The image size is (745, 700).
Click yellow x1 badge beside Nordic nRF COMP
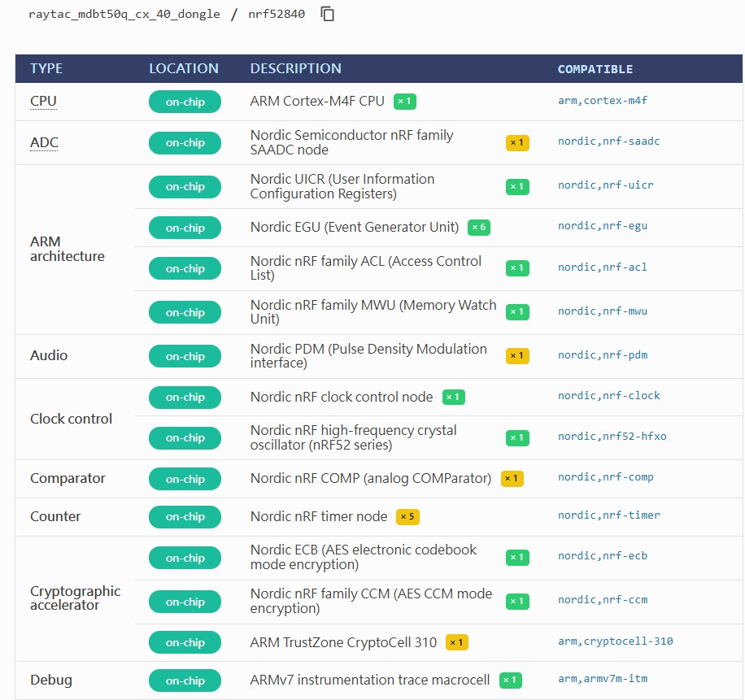512,479
